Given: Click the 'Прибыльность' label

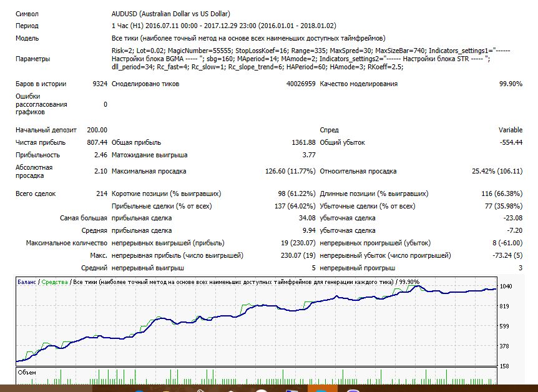Looking at the screenshot, I should point(37,155).
